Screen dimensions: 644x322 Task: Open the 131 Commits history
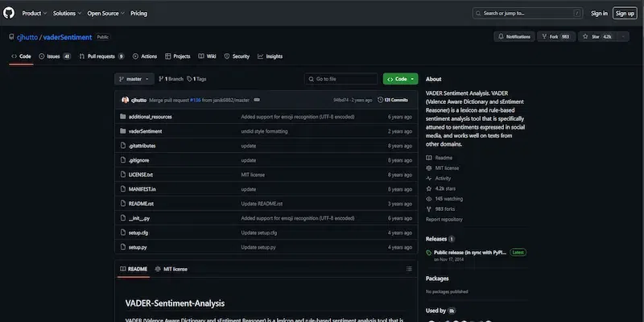click(393, 100)
